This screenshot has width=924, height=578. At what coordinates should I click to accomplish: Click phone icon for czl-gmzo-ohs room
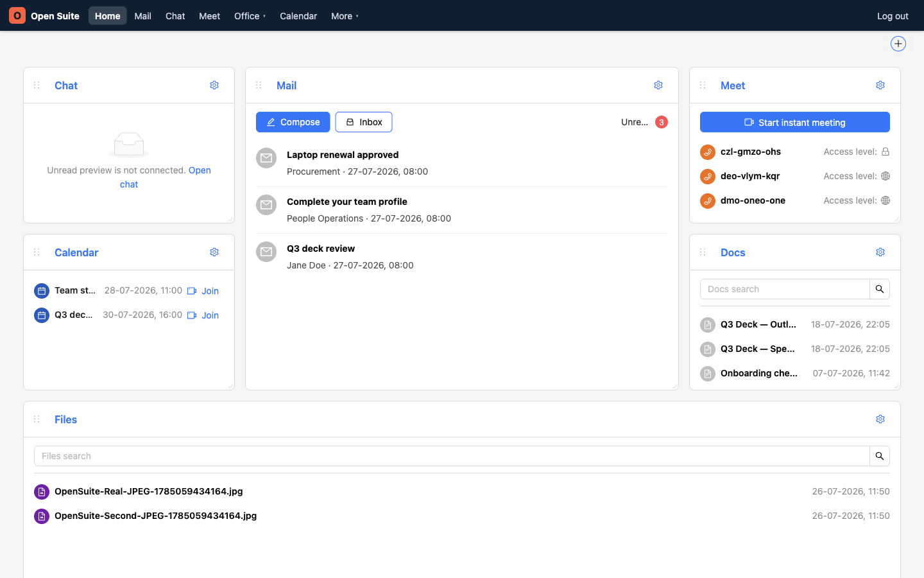coord(708,152)
